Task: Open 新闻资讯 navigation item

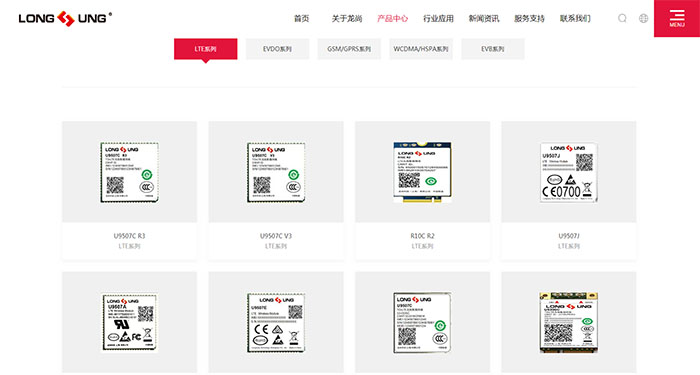Action: tap(484, 18)
